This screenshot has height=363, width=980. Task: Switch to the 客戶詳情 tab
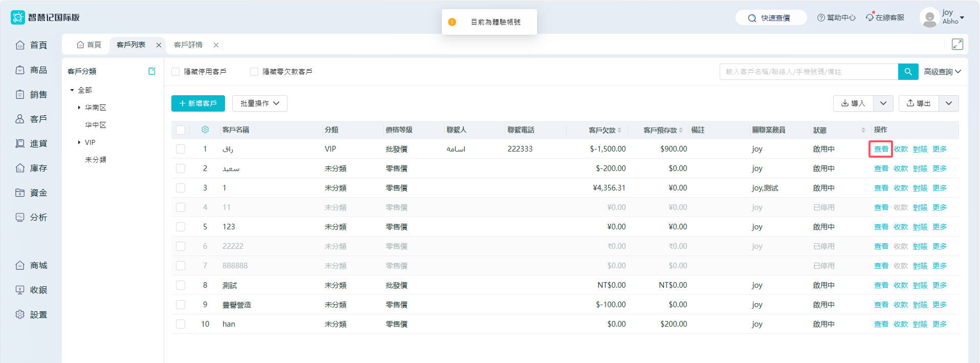(188, 45)
